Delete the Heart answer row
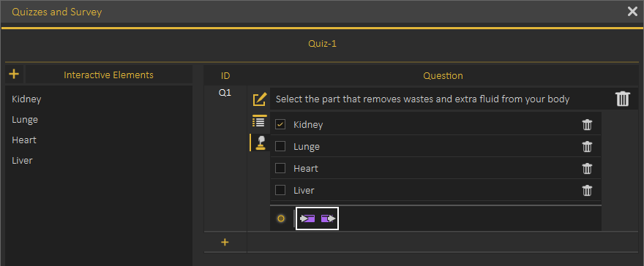 click(x=587, y=169)
